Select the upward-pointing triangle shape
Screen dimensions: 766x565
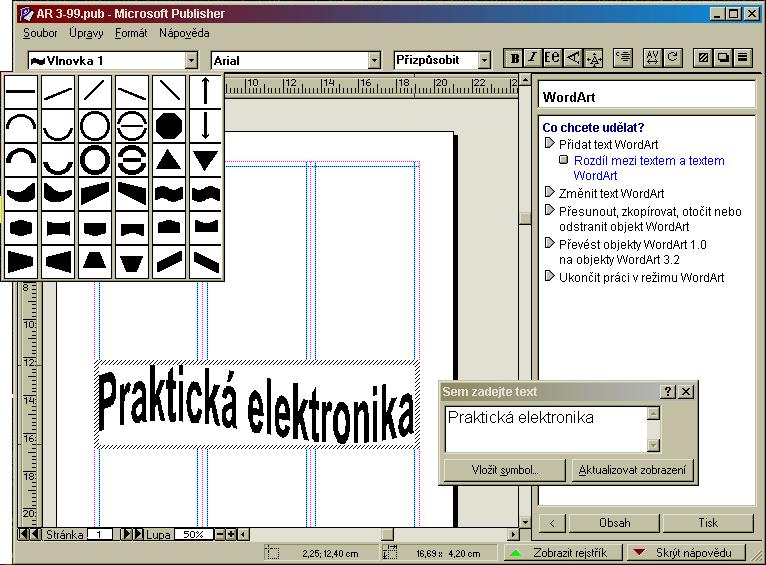tap(169, 160)
